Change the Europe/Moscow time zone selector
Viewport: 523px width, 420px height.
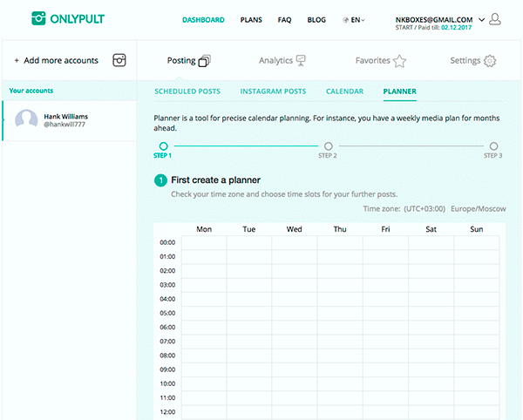point(478,209)
